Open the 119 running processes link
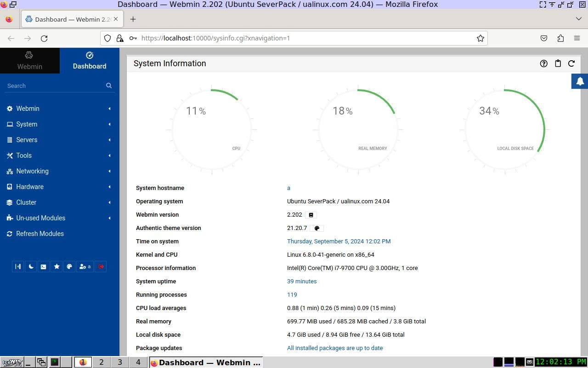Viewport: 588px width, 368px height. pos(292,295)
